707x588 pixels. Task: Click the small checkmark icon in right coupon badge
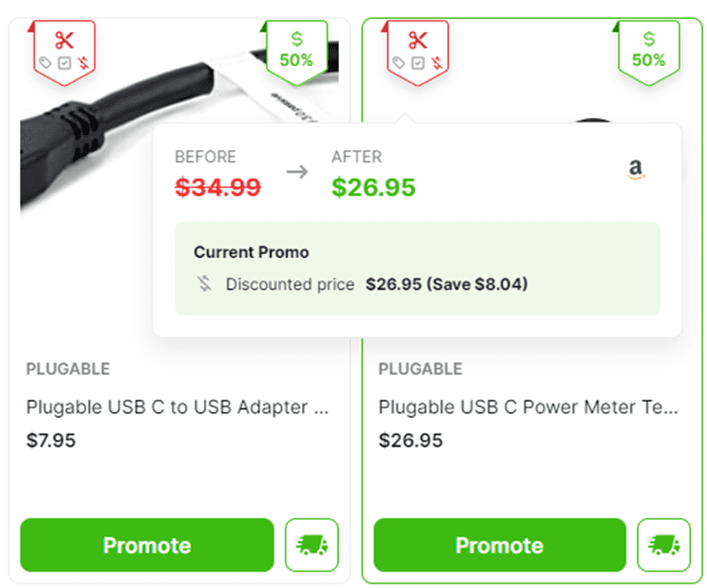click(418, 63)
